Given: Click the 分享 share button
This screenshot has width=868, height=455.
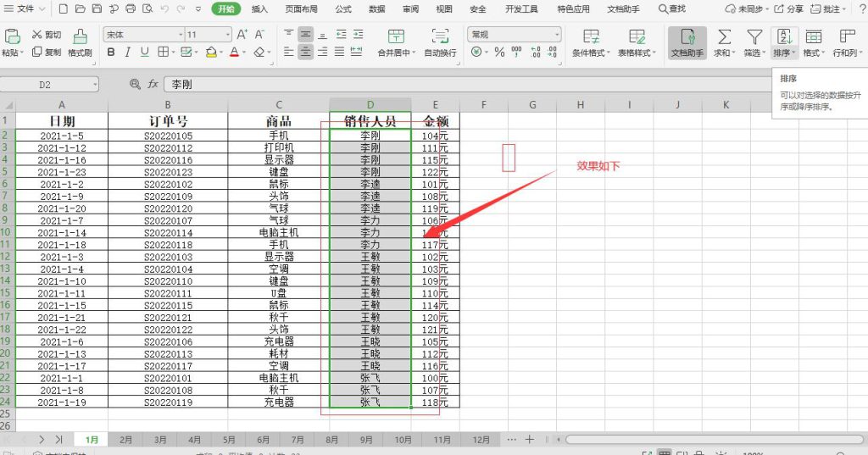Looking at the screenshot, I should click(x=788, y=8).
